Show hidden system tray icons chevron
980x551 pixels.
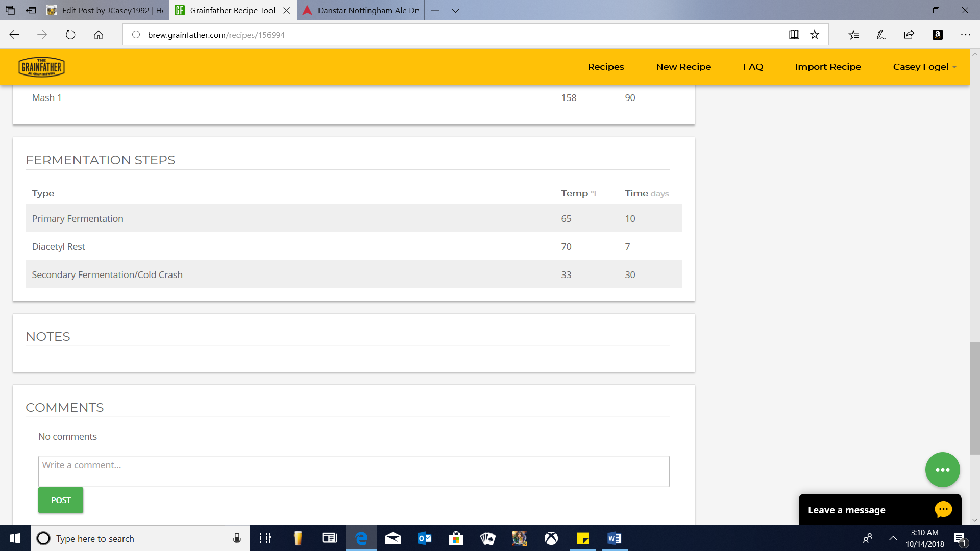pos(893,538)
